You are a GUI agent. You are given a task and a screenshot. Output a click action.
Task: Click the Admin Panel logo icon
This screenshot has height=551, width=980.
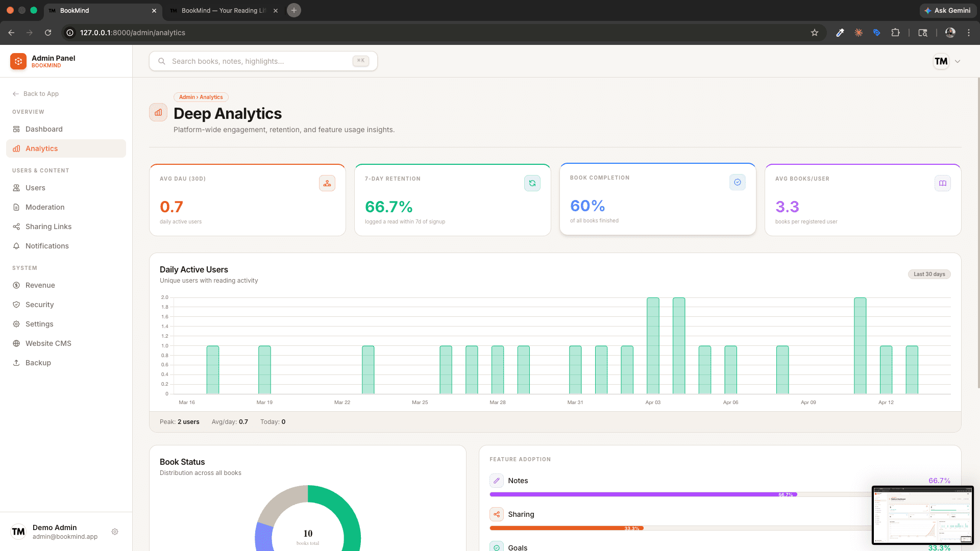pyautogui.click(x=18, y=61)
